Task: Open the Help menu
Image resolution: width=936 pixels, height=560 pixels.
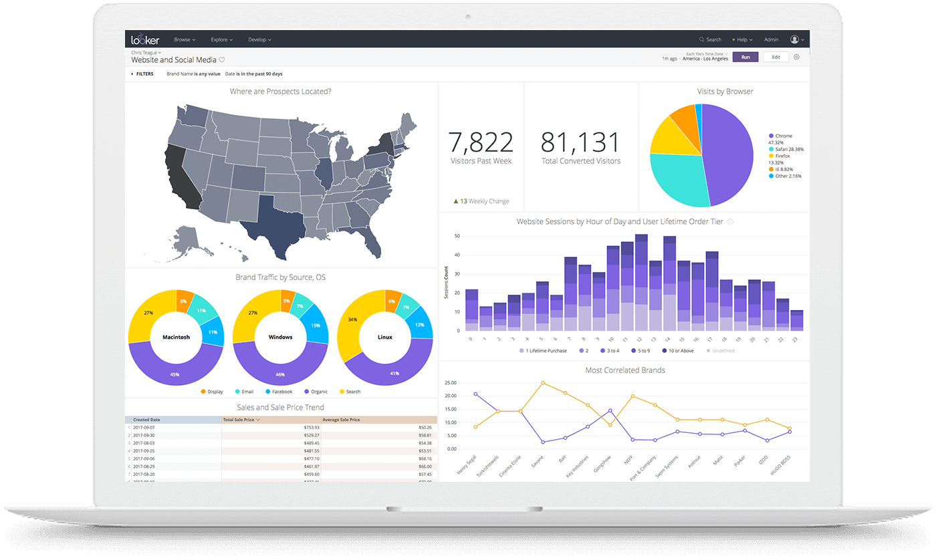Action: click(x=743, y=40)
